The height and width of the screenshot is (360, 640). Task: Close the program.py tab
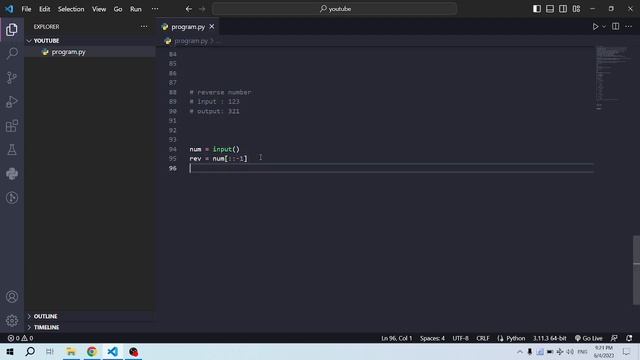tap(212, 27)
